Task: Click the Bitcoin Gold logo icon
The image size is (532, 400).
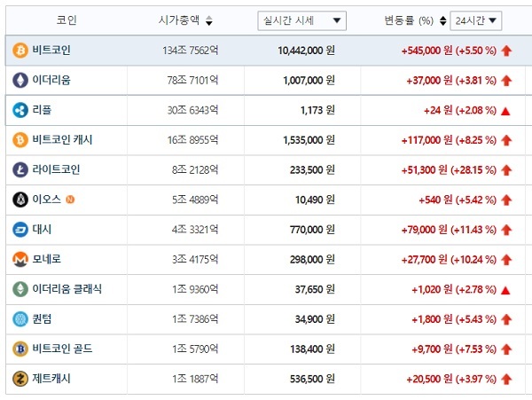Action: [20, 349]
